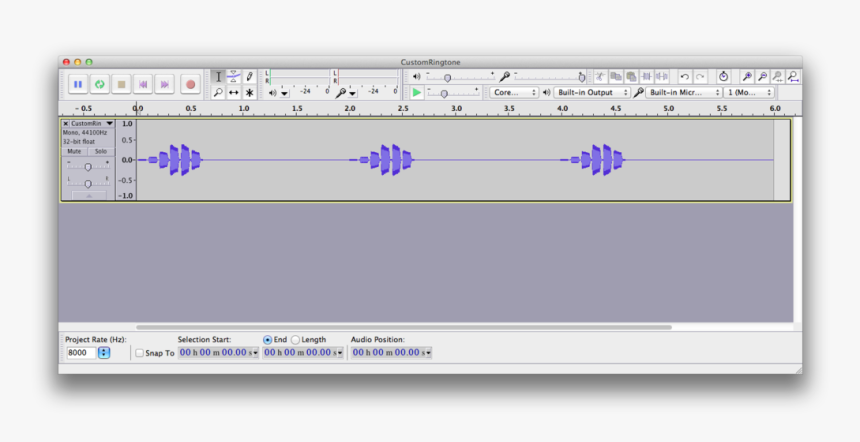The image size is (860, 442).
Task: Open the output meter dropdown arrow
Action: [285, 93]
